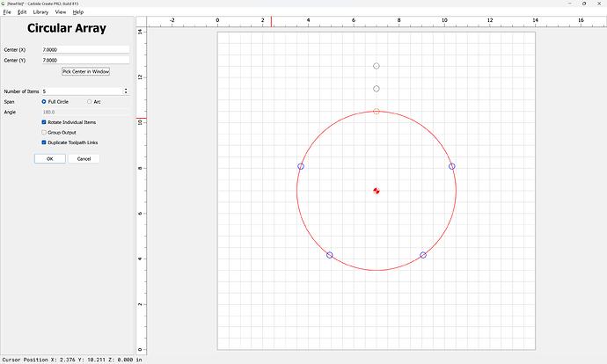Select the blue circle at left

click(x=301, y=166)
